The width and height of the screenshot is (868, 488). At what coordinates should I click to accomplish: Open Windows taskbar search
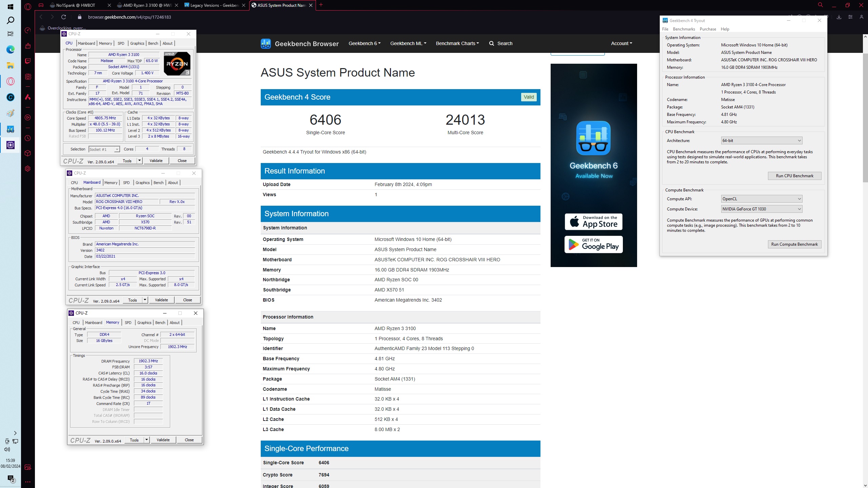pyautogui.click(x=11, y=20)
